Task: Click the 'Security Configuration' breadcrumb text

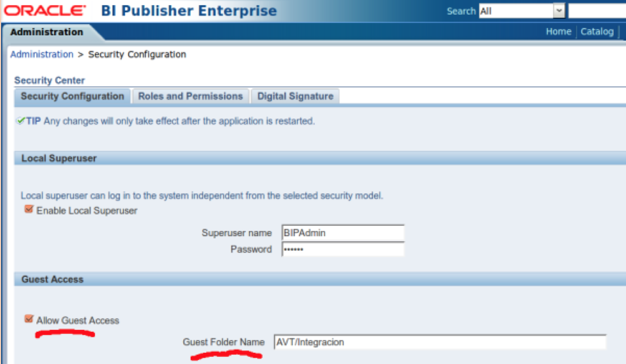Action: [137, 54]
